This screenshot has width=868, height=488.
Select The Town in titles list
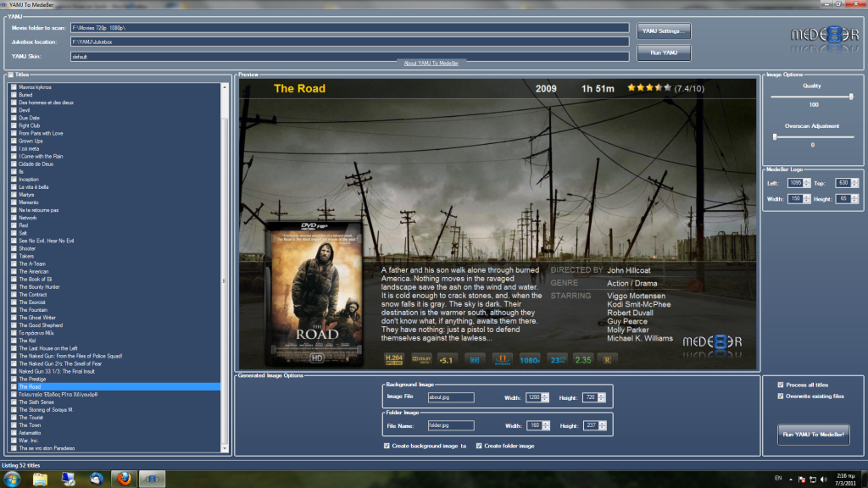coord(30,425)
